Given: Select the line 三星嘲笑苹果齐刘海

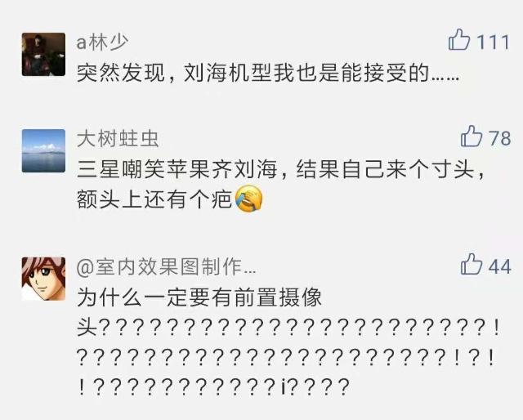Looking at the screenshot, I should coord(177,169).
